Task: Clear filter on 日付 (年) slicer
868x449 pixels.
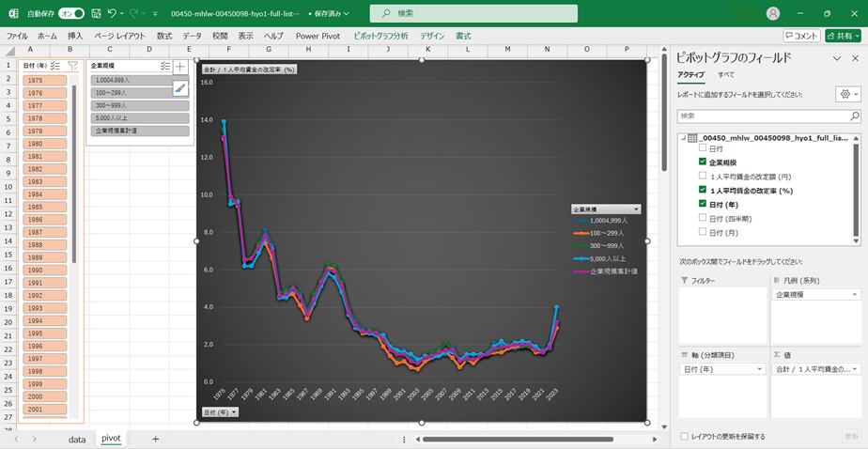Action: [x=72, y=66]
